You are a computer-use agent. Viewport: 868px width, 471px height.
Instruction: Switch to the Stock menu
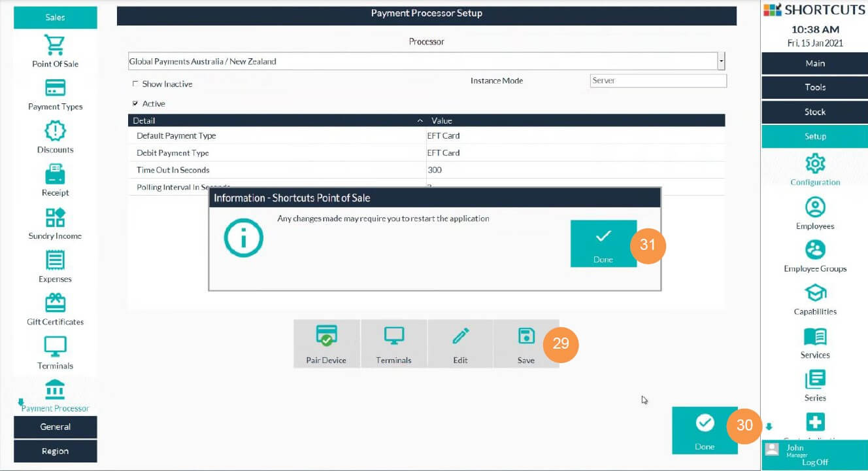[814, 112]
